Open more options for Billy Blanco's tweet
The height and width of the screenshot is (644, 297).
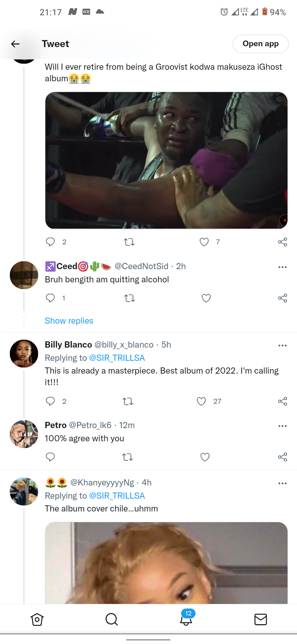coord(283,346)
